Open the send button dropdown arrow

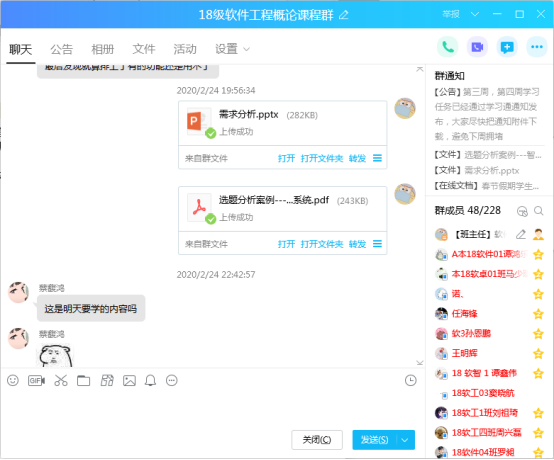click(x=405, y=440)
